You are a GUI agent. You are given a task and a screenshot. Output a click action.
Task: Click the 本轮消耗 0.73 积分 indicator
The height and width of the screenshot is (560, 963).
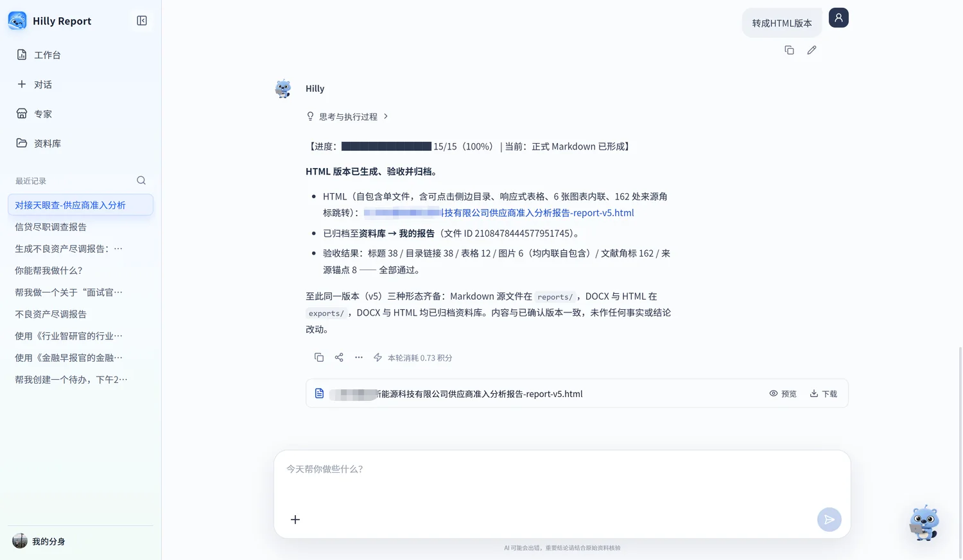(x=413, y=357)
